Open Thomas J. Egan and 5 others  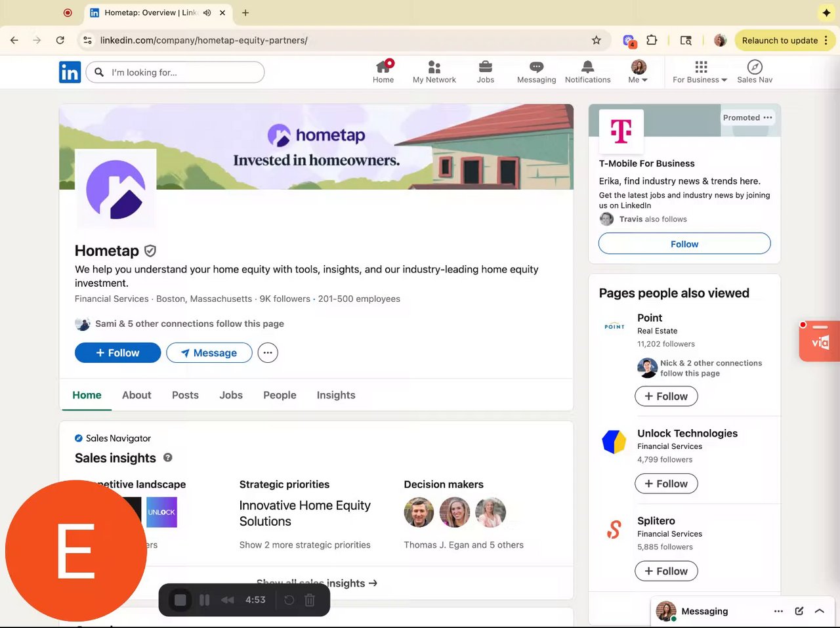point(464,545)
